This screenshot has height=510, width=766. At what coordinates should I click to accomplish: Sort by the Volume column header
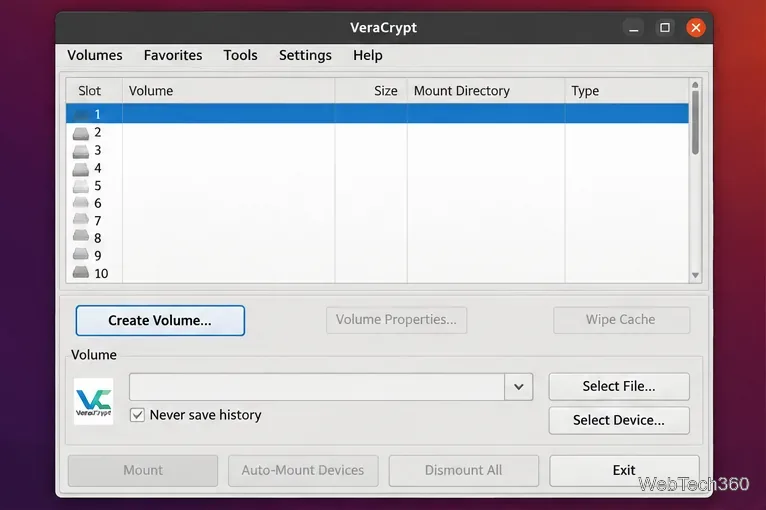[x=229, y=91]
